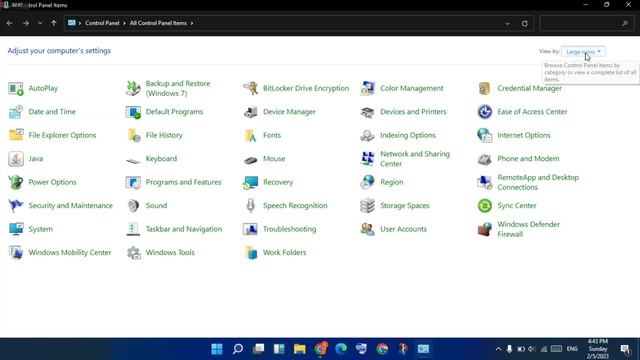Click the Storage Spaces icon
The image size is (640, 360).
pos(368,206)
